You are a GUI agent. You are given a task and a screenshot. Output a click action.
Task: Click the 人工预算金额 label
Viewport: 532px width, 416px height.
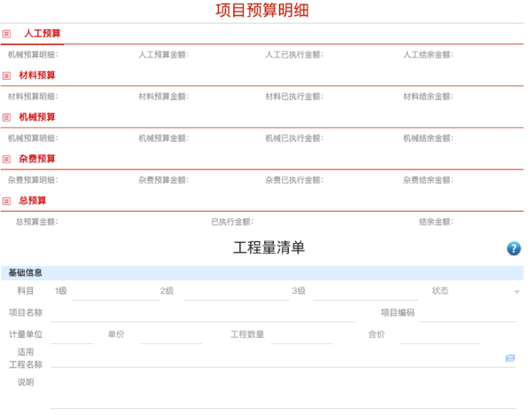pyautogui.click(x=163, y=55)
